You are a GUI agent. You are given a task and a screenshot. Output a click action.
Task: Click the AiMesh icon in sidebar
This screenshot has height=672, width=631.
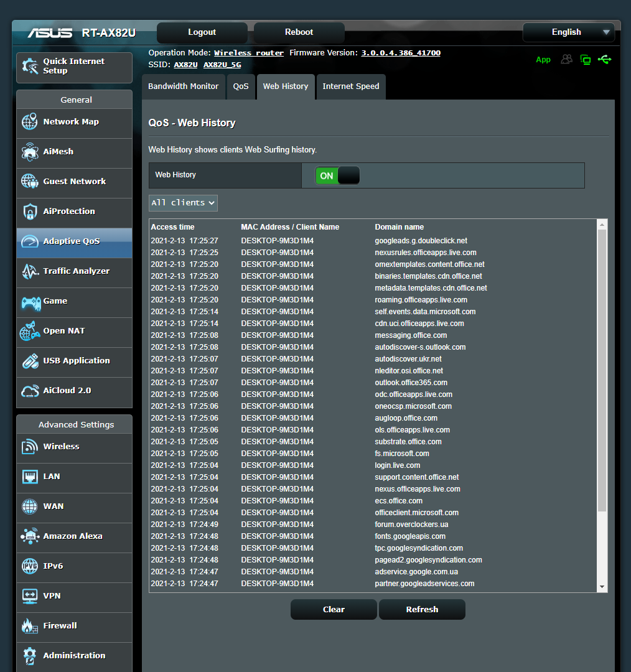(30, 152)
